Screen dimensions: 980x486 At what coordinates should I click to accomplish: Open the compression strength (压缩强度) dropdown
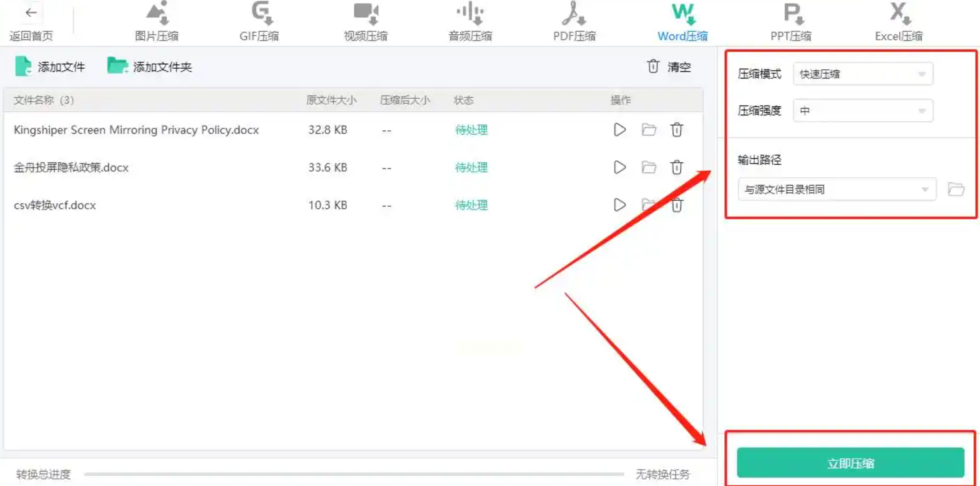863,111
